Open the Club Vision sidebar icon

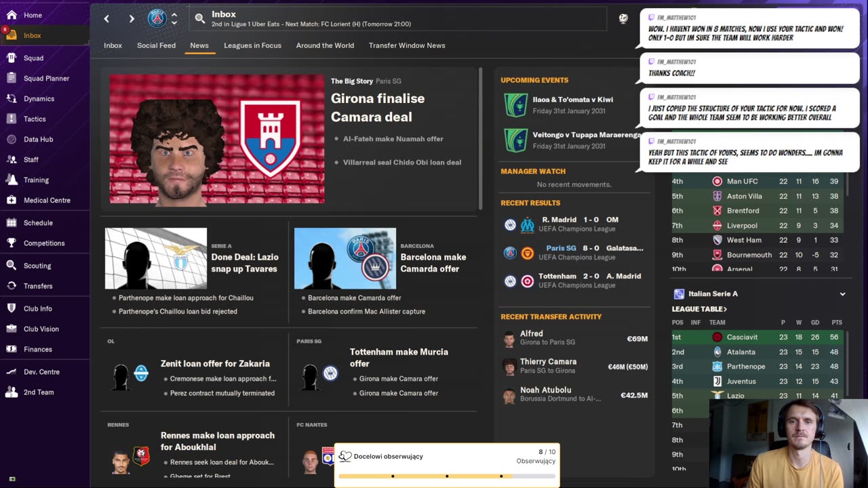(x=12, y=329)
